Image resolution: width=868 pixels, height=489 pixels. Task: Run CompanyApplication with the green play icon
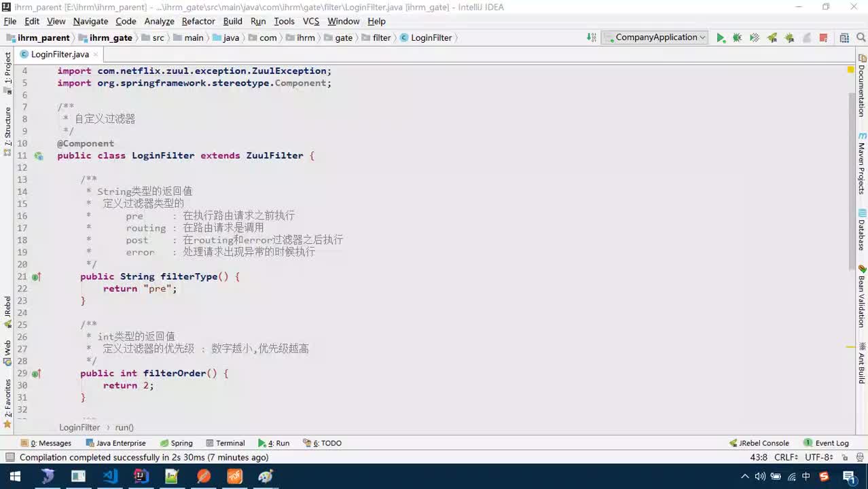point(721,38)
